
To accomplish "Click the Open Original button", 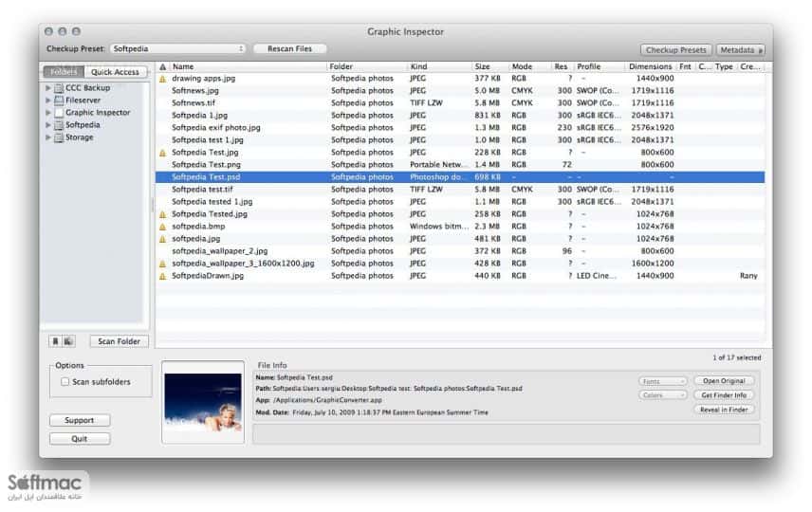I will (x=724, y=381).
